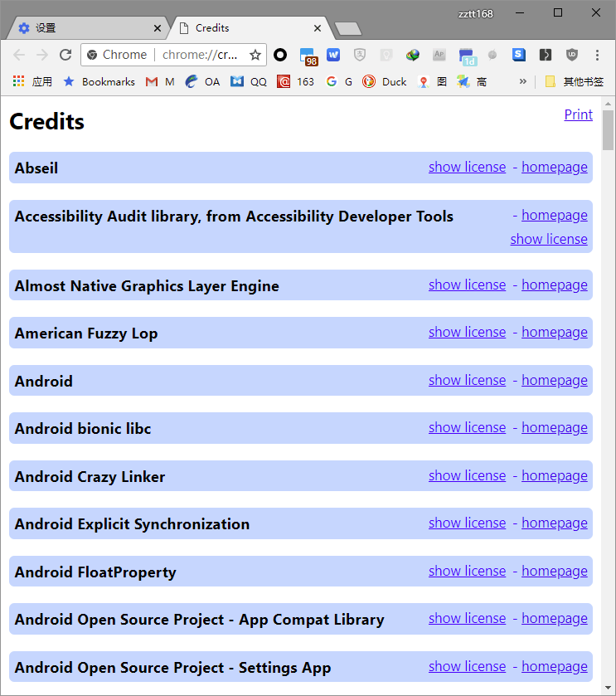Open Android FloatProperty homepage
This screenshot has width=616, height=696.
point(555,571)
